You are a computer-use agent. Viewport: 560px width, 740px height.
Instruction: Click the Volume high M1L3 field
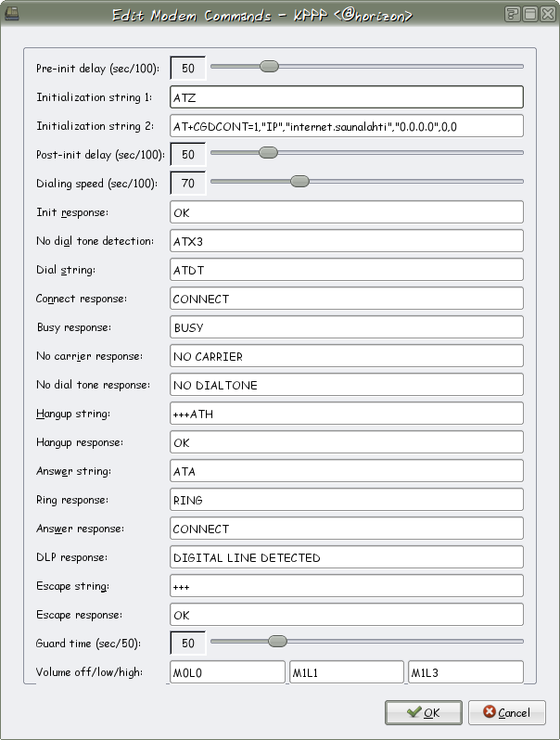pos(465,671)
